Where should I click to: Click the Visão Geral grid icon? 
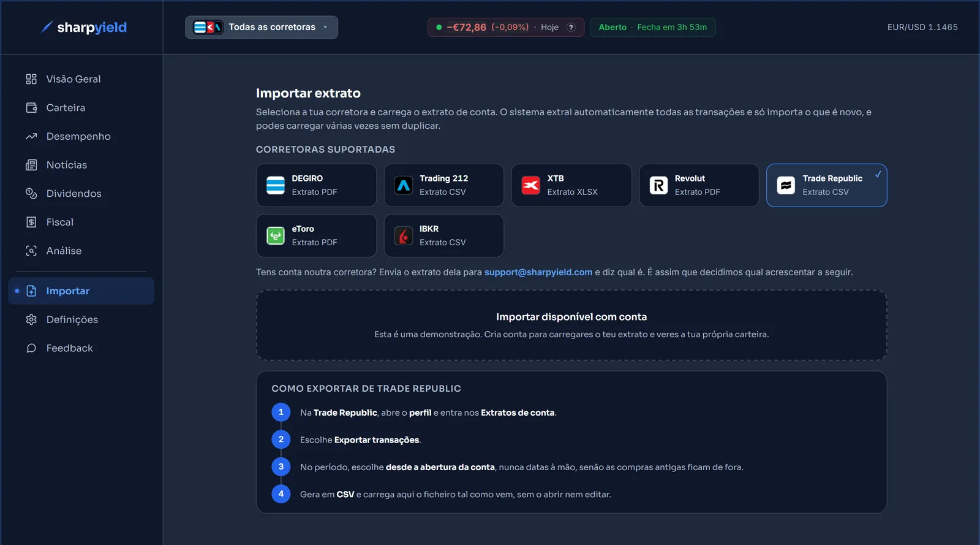pos(31,79)
